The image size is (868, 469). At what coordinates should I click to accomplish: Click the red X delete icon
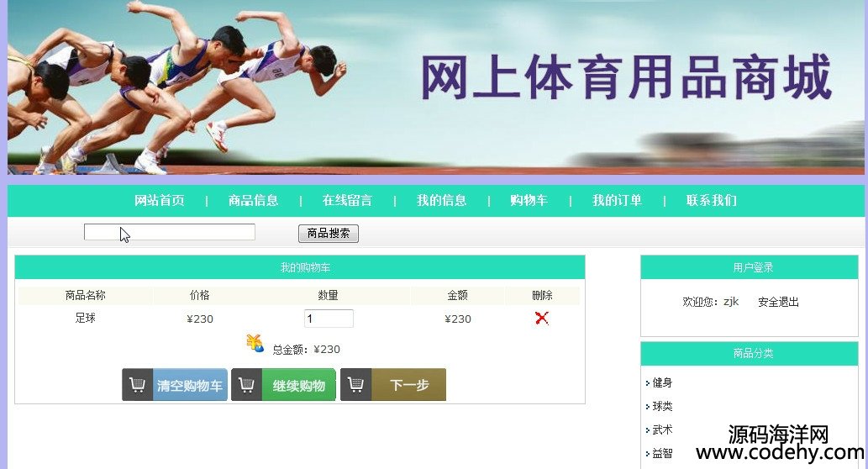coord(542,318)
